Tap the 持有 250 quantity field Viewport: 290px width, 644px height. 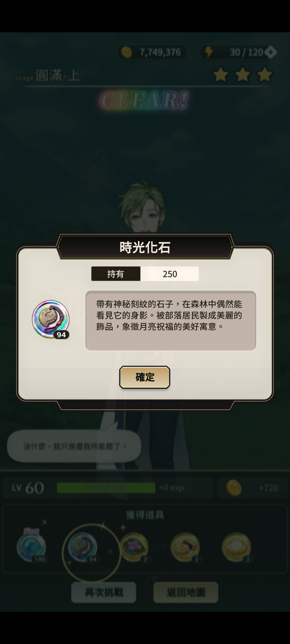point(145,274)
